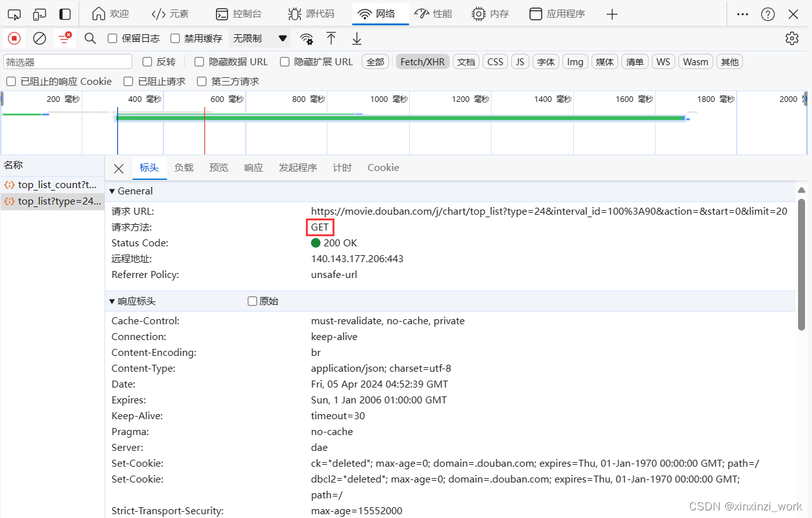The image size is (812, 518).
Task: Enable 保留日志 preserve log checkbox
Action: (x=113, y=39)
